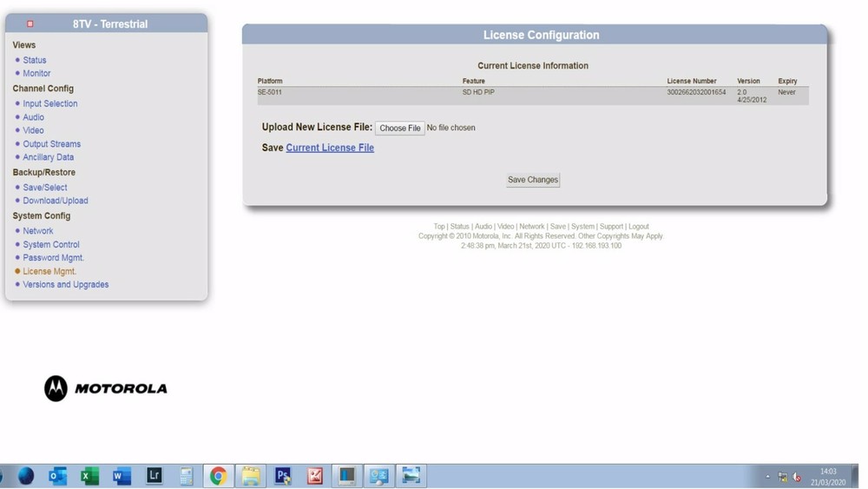Viewport: 868px width, 489px height.
Task: Click the Choose File button
Action: pos(399,128)
